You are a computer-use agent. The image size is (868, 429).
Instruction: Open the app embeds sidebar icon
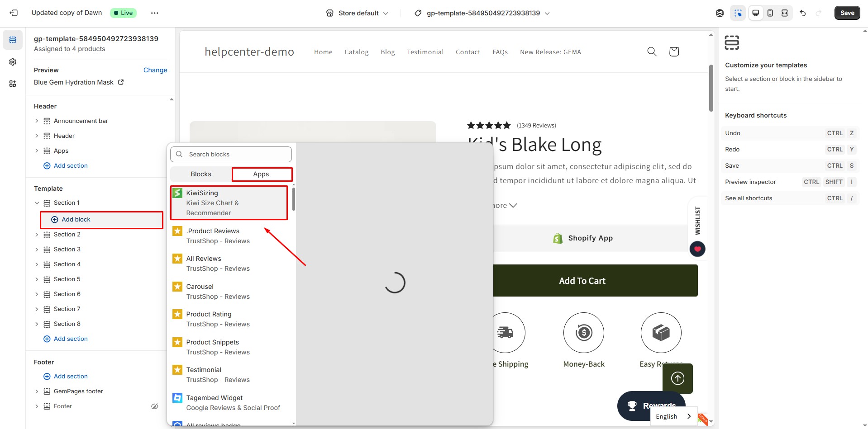pyautogui.click(x=13, y=84)
